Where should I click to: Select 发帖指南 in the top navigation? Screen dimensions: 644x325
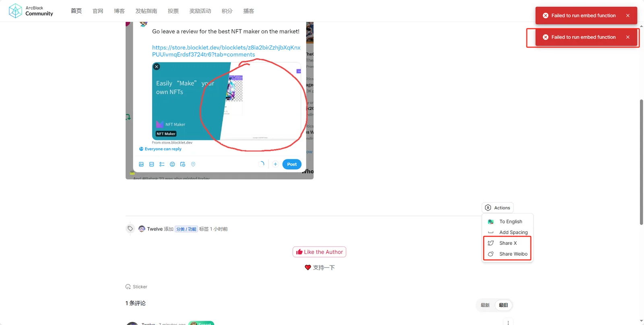[146, 11]
